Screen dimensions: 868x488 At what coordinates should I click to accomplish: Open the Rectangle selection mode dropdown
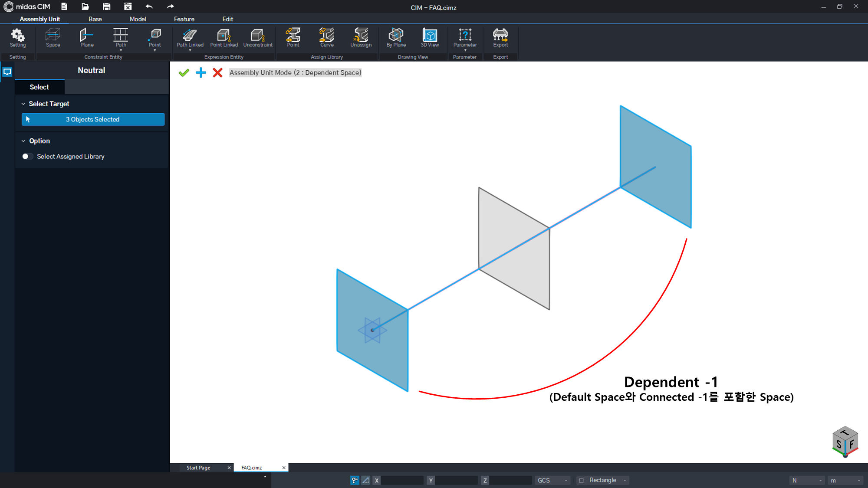603,480
